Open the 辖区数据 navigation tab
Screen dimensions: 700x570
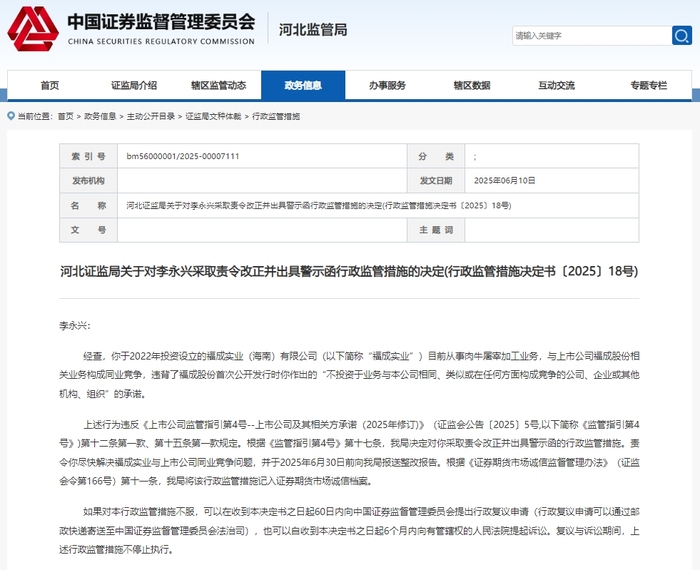[x=471, y=85]
